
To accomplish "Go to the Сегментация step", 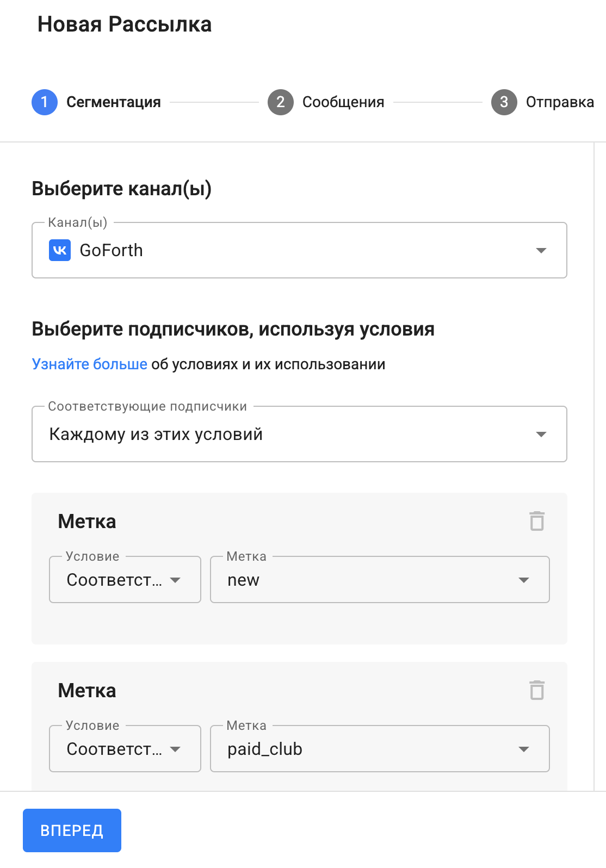I will pos(114,102).
